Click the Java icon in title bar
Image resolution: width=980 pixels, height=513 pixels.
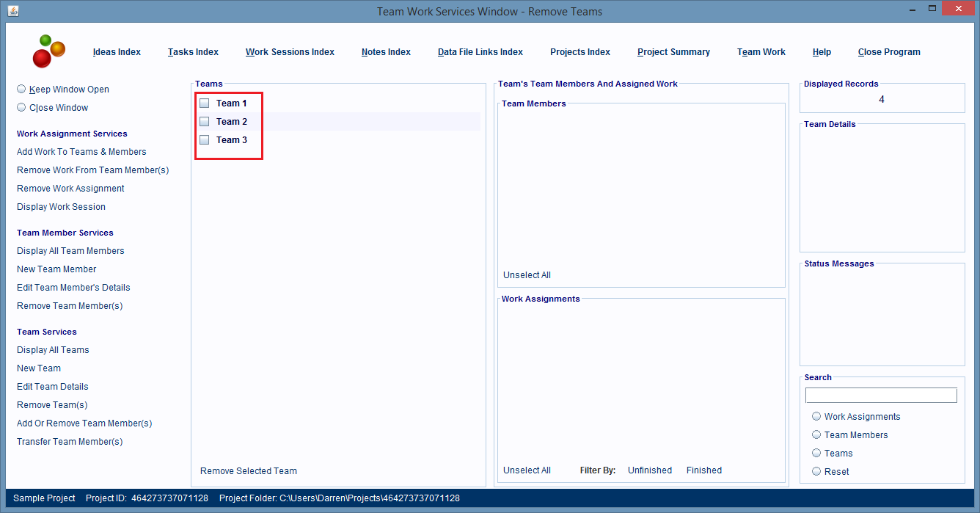[13, 11]
